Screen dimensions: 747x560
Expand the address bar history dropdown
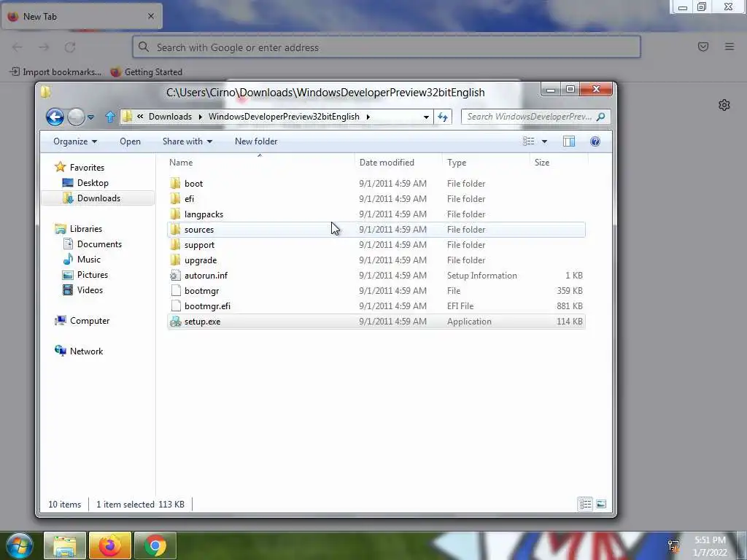[426, 117]
